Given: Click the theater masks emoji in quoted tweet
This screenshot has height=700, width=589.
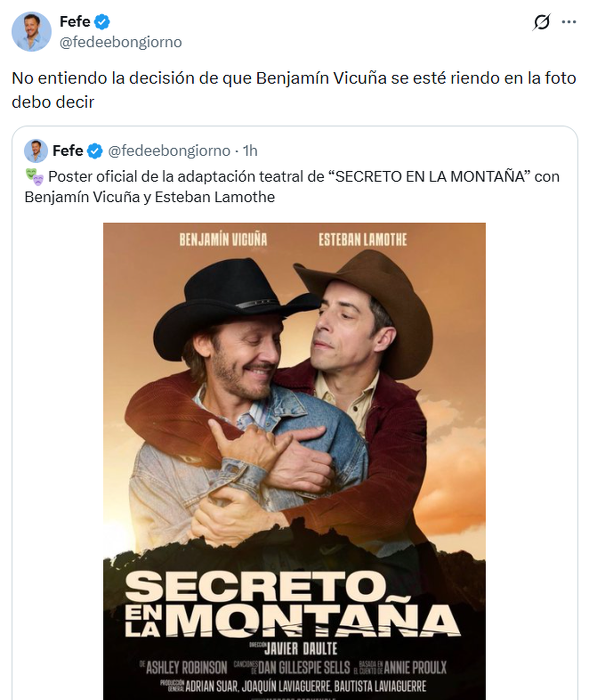Looking at the screenshot, I should point(34,177).
